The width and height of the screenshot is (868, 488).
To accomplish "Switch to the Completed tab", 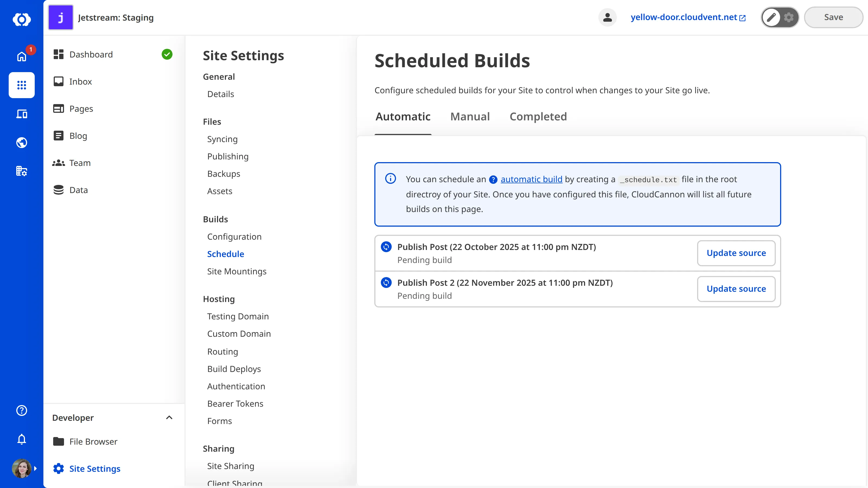I will pyautogui.click(x=538, y=117).
